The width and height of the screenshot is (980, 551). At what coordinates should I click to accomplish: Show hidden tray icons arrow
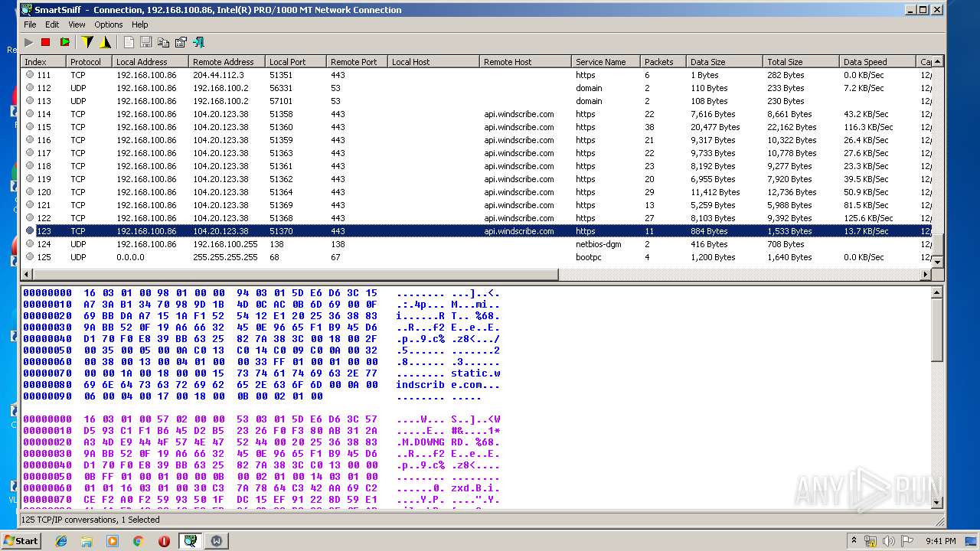coord(854,541)
